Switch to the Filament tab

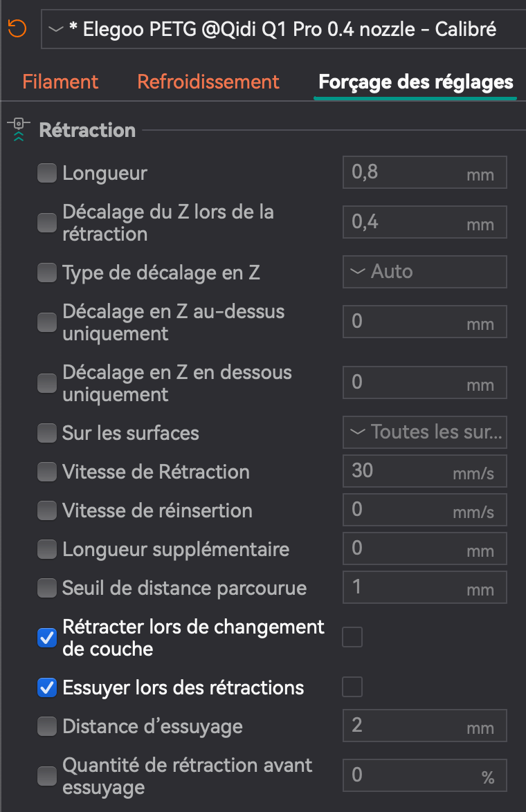[60, 82]
